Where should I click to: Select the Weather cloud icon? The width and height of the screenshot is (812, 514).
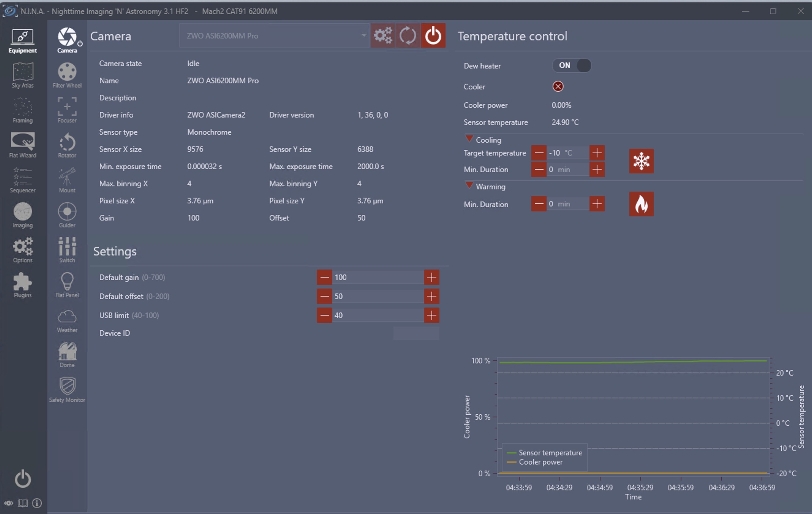(67, 321)
